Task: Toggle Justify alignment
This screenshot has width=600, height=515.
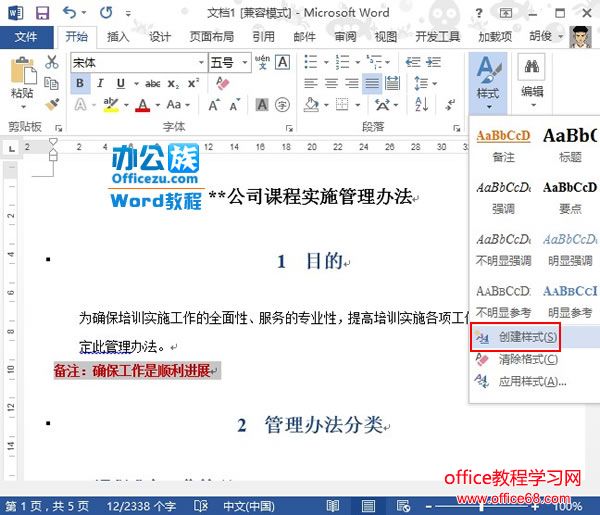Action: [372, 83]
